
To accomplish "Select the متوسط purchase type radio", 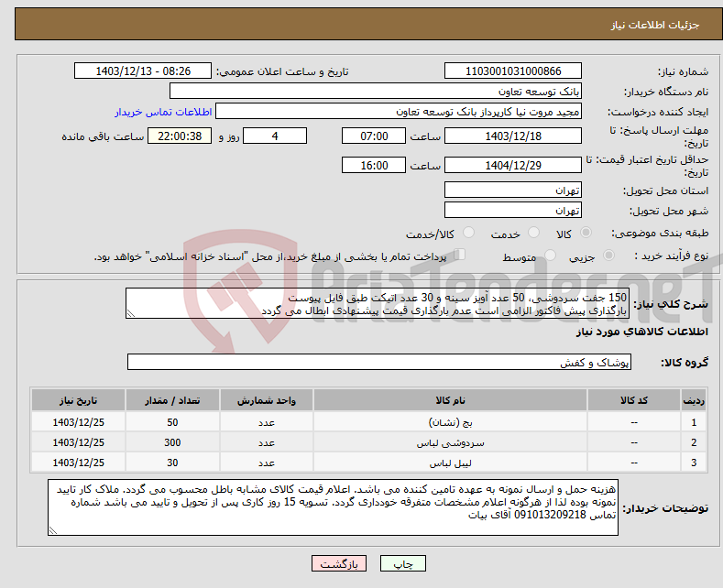I will pos(550,256).
